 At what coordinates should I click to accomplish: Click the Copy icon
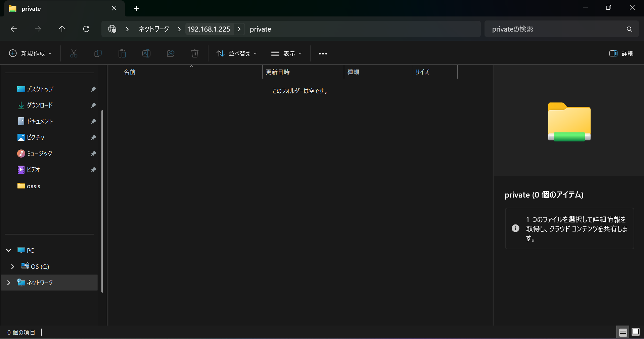98,53
